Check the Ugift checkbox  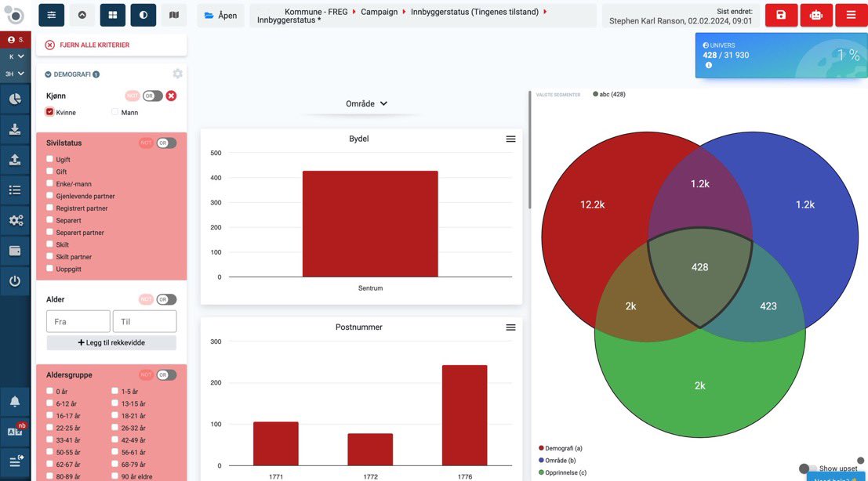tap(50, 159)
